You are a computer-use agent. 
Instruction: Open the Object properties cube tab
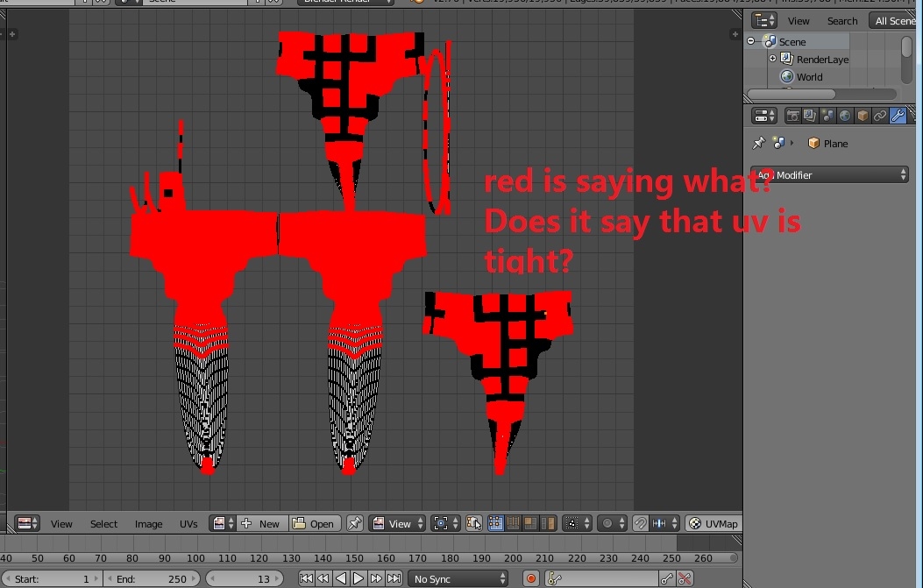[x=863, y=116]
